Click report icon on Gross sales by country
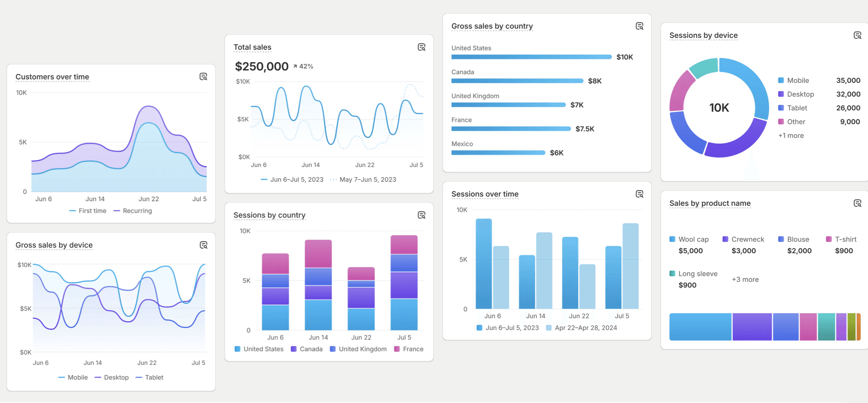 point(639,26)
